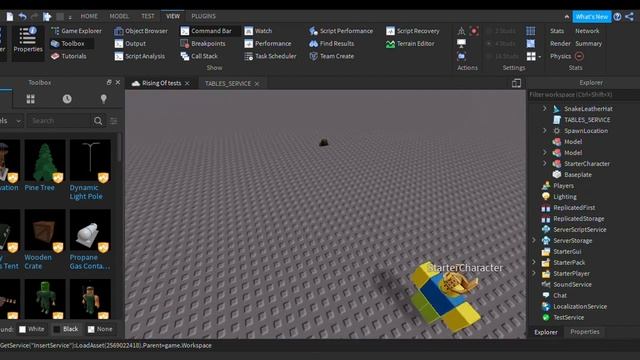Click the red record icon in Actions
640x360 pixels.
(474, 31)
